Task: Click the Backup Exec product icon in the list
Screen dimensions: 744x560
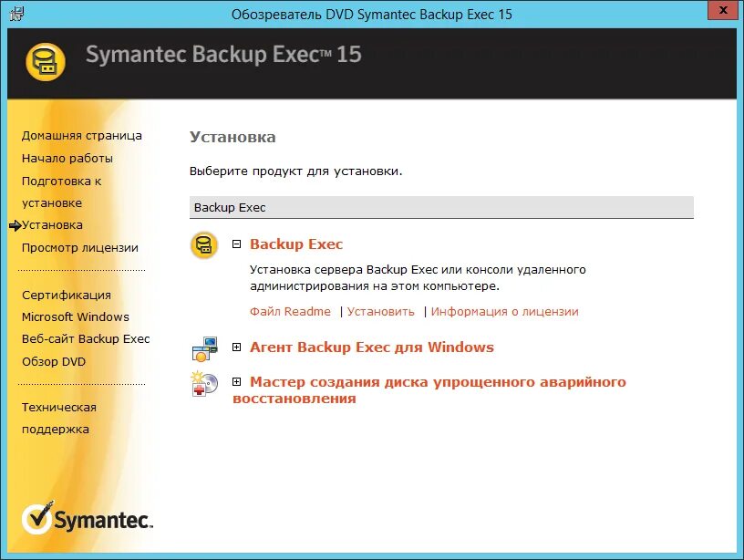Action: click(204, 244)
